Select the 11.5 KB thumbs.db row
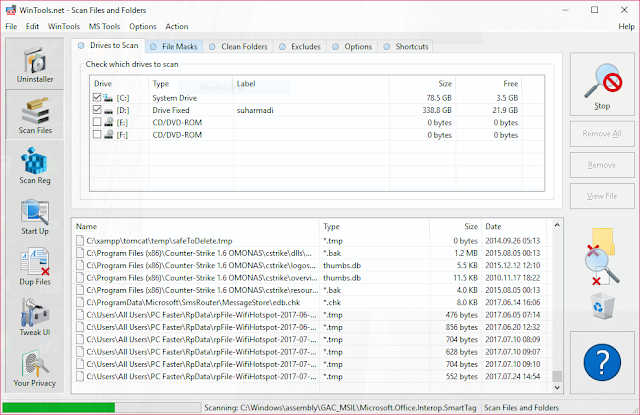 [x=312, y=278]
